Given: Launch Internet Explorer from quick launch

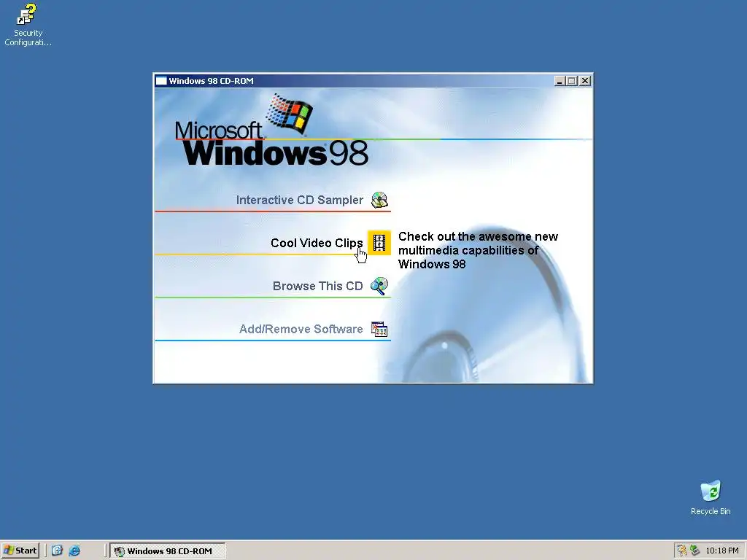Looking at the screenshot, I should click(74, 551).
